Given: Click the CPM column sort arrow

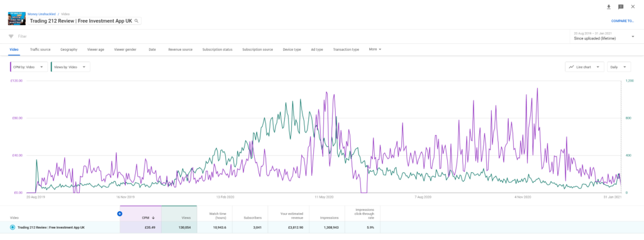Looking at the screenshot, I should tap(153, 218).
